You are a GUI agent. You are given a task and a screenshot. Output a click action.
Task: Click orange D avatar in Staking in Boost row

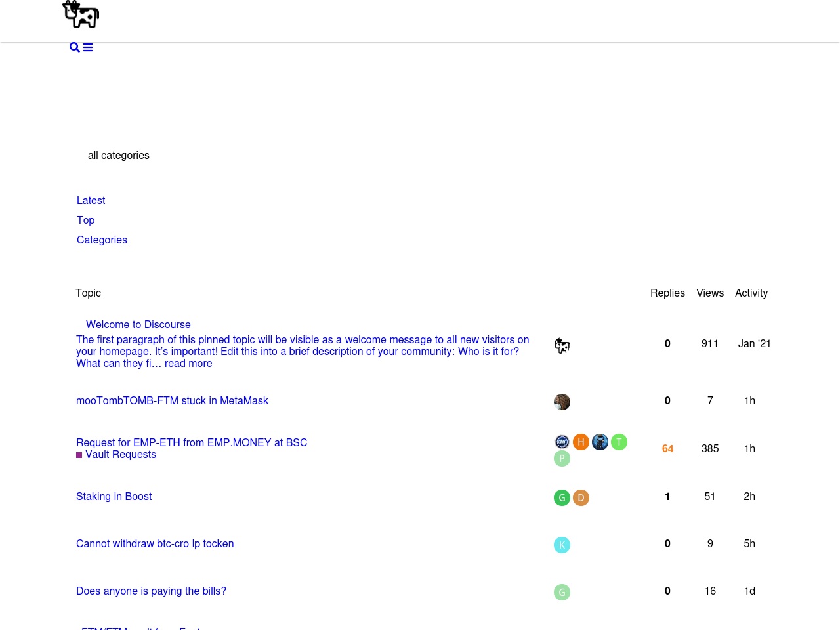[x=581, y=497]
